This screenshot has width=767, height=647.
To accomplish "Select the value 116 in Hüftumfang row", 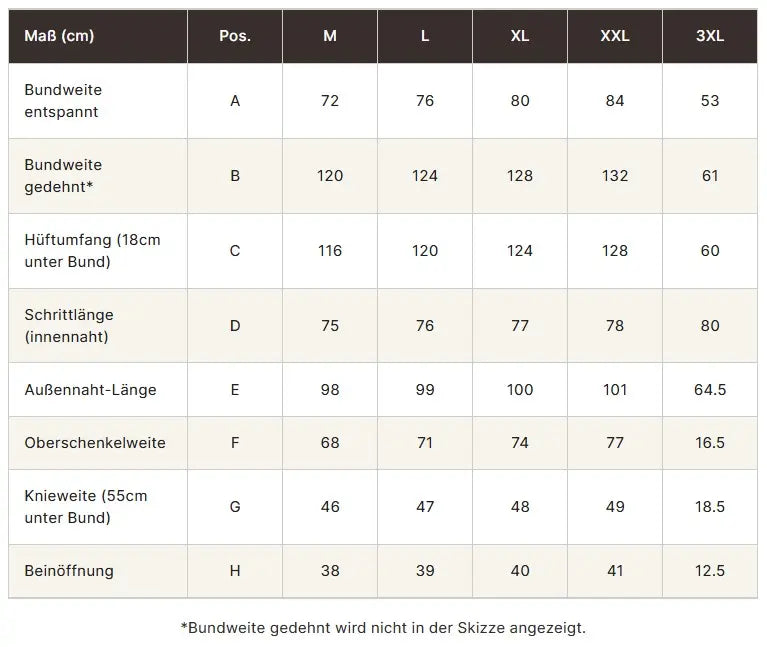I will tap(330, 250).
